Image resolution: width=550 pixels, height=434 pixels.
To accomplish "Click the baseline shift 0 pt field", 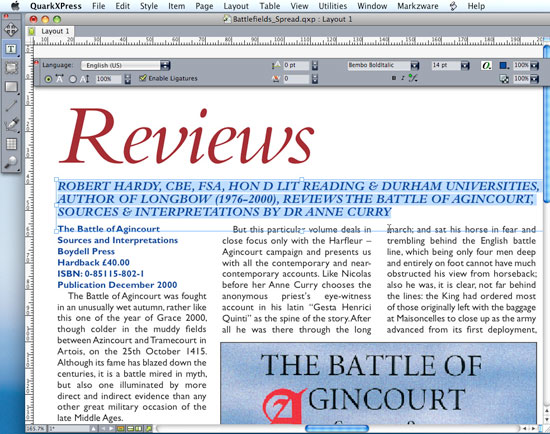I will coord(296,65).
